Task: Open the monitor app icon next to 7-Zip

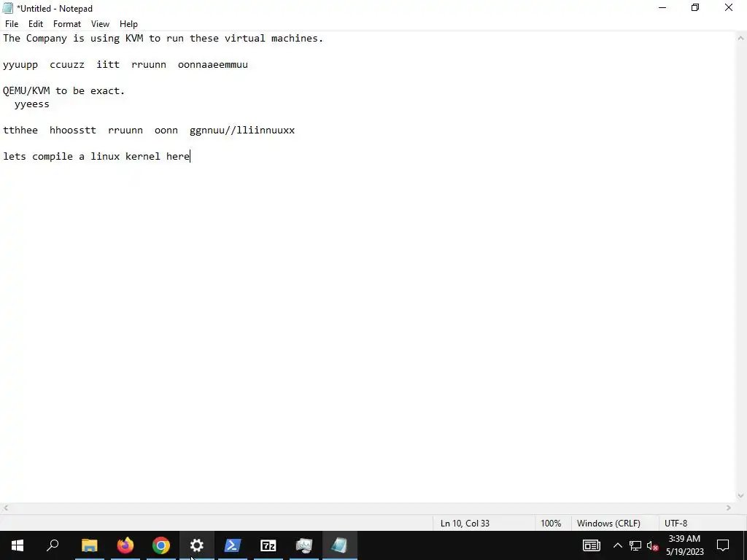Action: [304, 545]
